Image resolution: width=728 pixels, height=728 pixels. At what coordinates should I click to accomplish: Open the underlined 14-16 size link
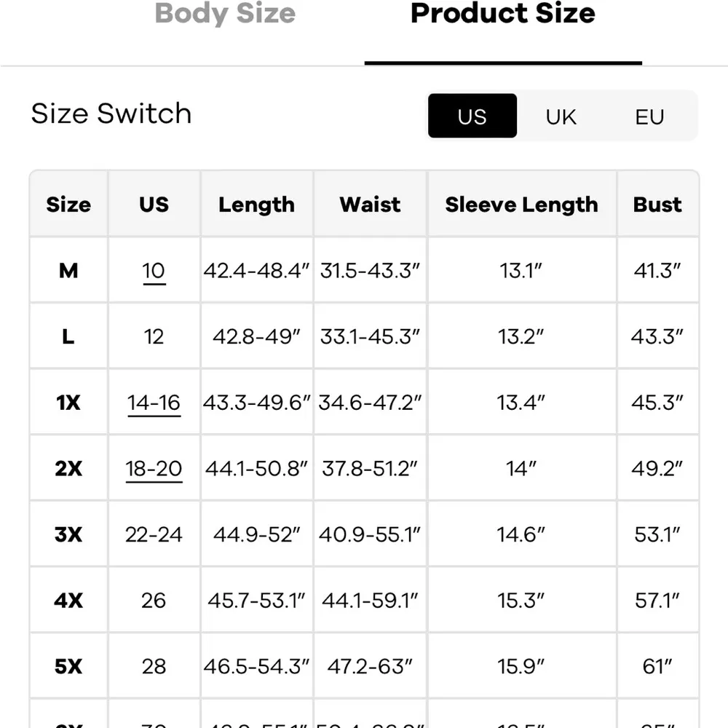[154, 403]
